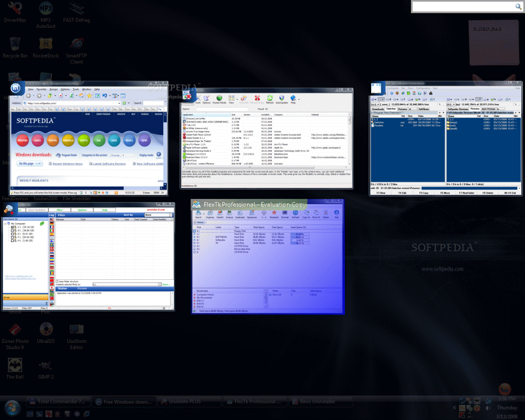
Task: Click Total Commander taskbar button
Action: [58, 401]
